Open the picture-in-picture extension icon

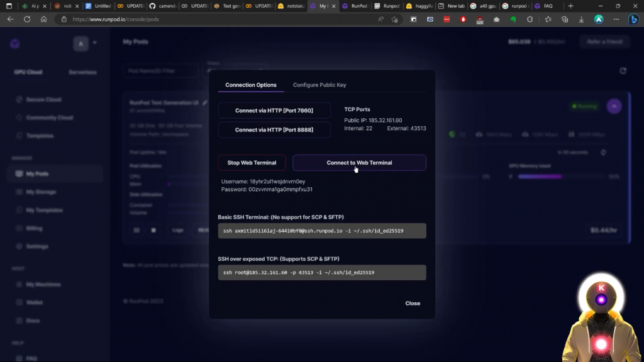click(x=414, y=19)
